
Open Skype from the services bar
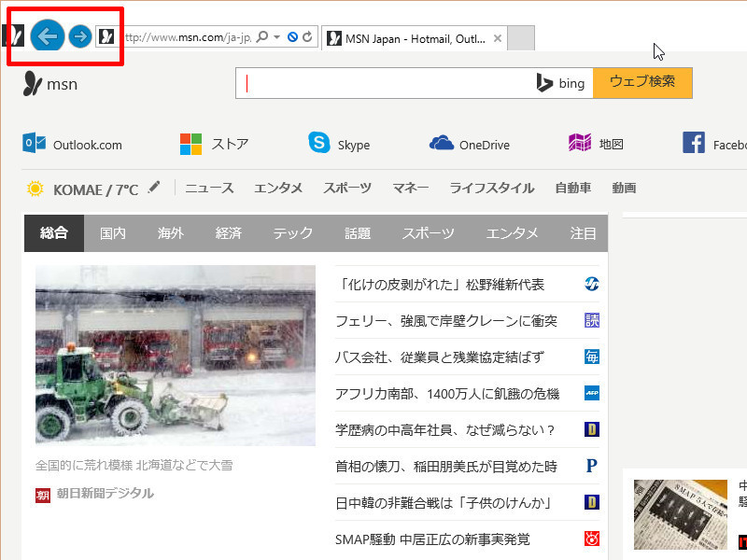coord(338,145)
